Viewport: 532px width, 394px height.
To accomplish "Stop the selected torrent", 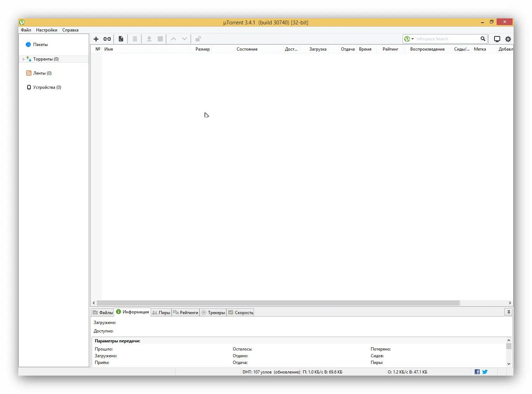I will click(x=160, y=39).
